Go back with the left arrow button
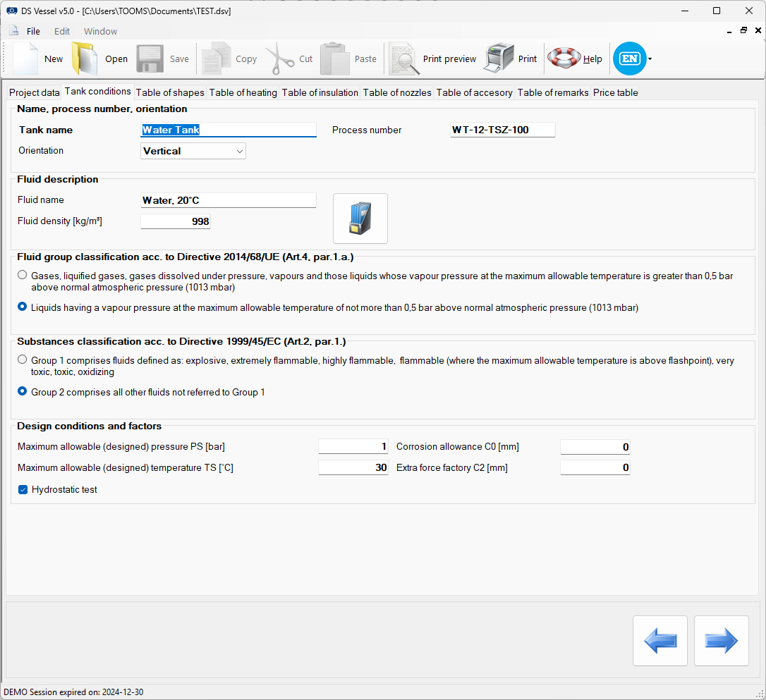The height and width of the screenshot is (700, 766). [659, 641]
